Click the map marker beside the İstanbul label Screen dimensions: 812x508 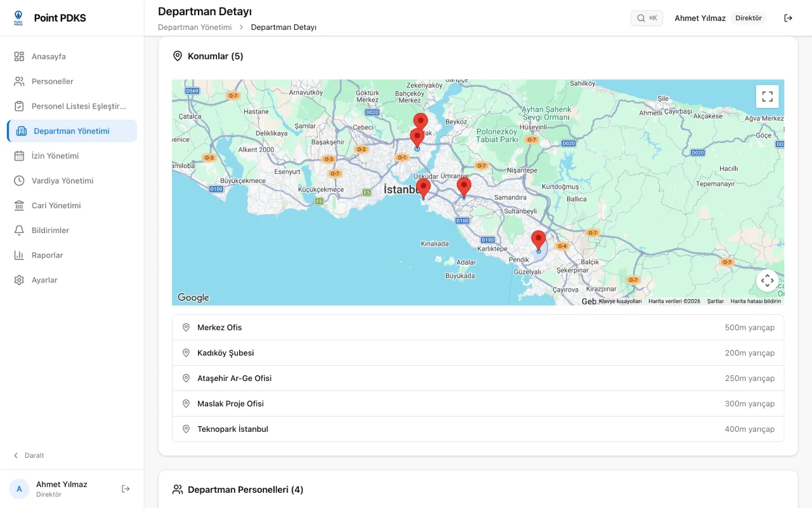(x=423, y=188)
